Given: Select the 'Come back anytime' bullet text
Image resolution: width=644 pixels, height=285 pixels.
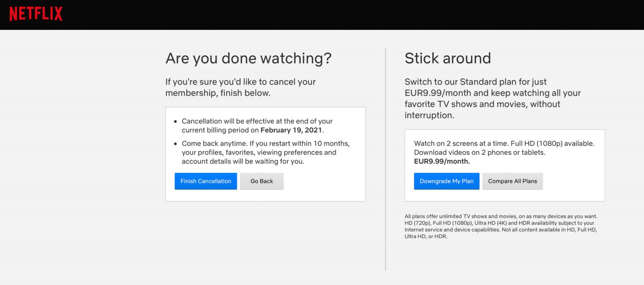Looking at the screenshot, I should click(x=266, y=152).
